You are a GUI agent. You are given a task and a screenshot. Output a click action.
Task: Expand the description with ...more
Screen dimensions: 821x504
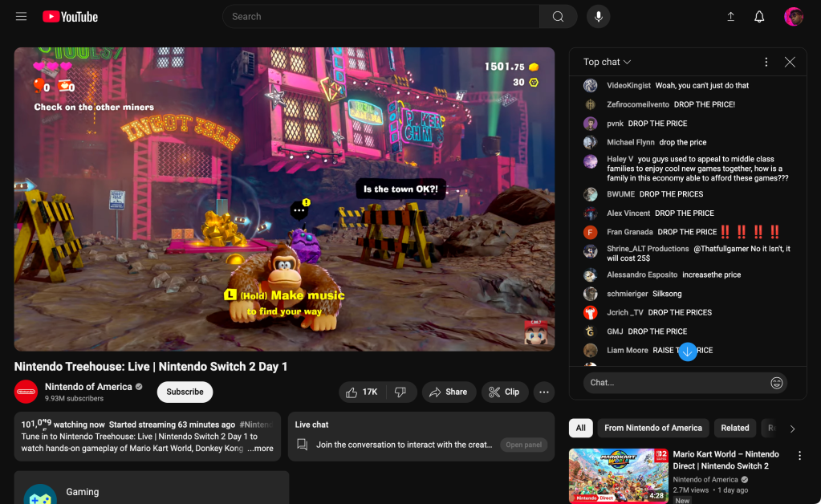click(x=260, y=449)
